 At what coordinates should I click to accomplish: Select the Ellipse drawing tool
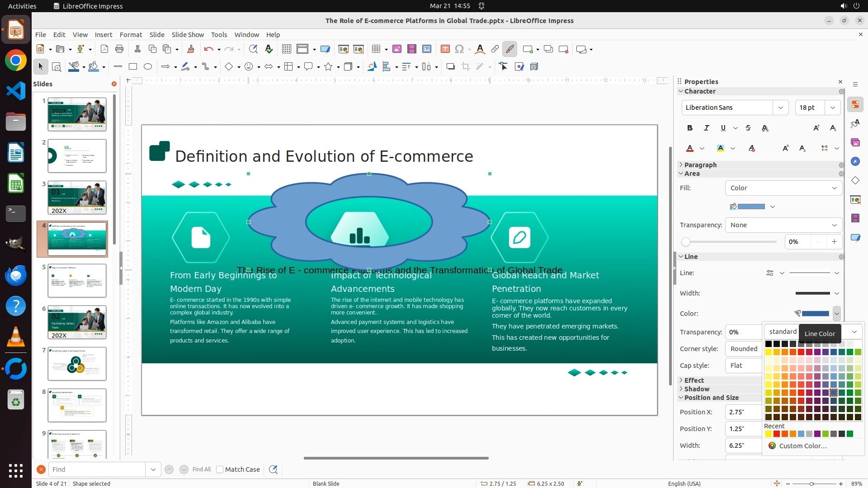pos(148,67)
